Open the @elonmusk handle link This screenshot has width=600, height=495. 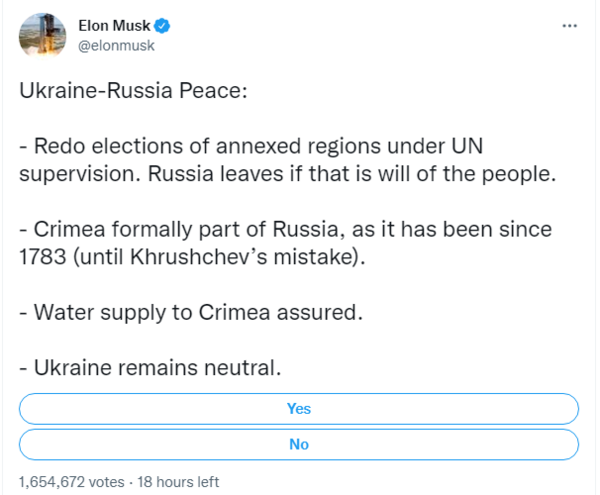(116, 46)
